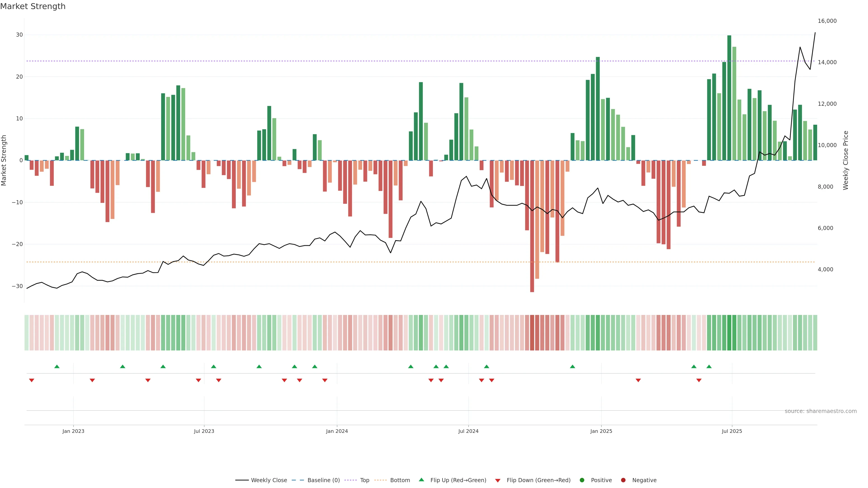The image size is (868, 488).
Task: Click the darkest green heatmap strip cell
Action: pos(729,333)
